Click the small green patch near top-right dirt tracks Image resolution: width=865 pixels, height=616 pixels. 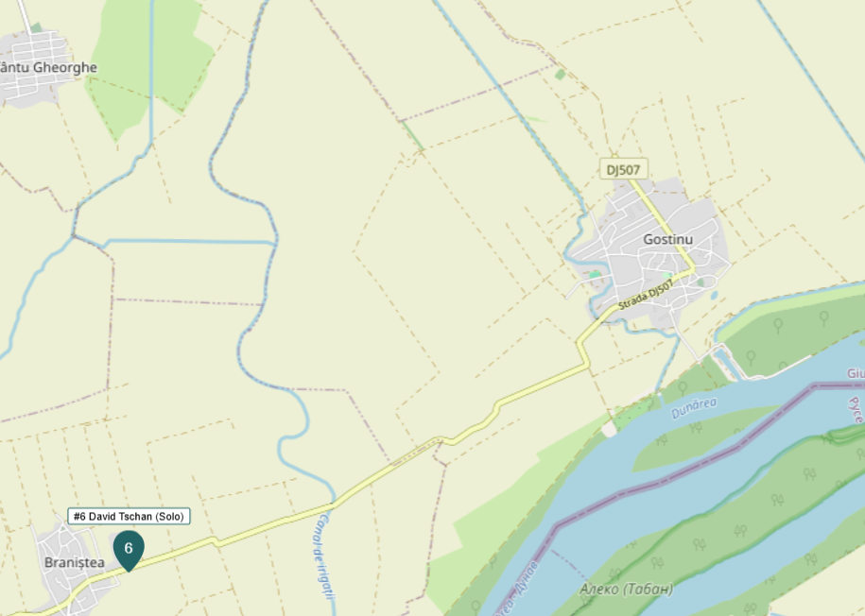pos(561,74)
